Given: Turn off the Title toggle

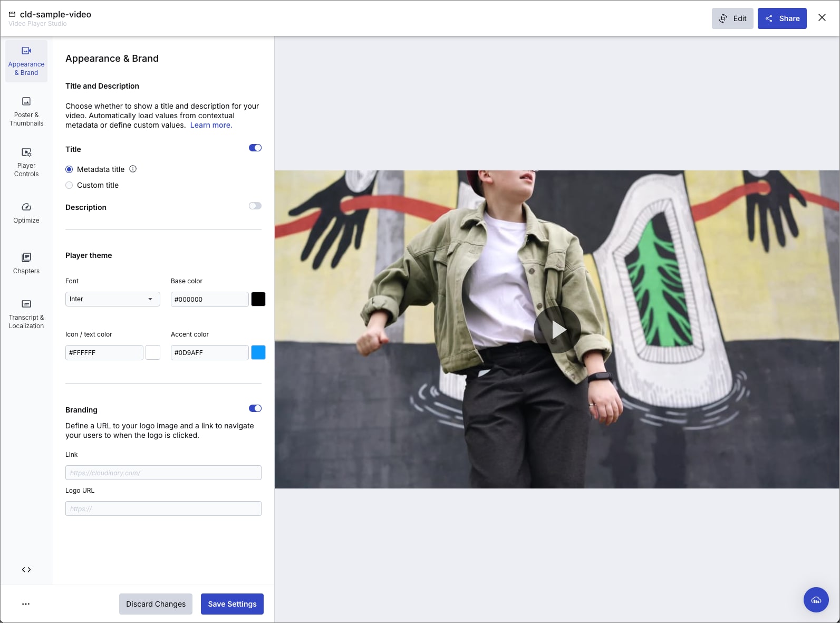Looking at the screenshot, I should point(255,148).
